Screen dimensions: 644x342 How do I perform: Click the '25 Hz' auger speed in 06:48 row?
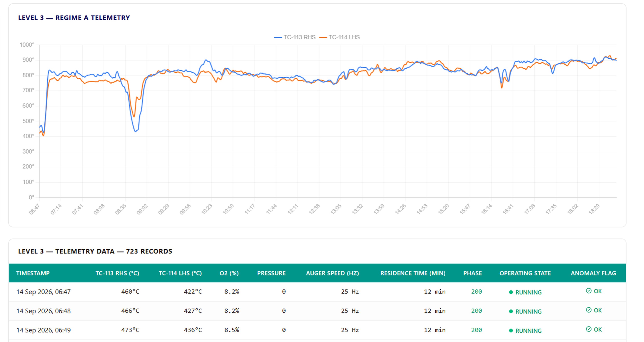(x=350, y=311)
